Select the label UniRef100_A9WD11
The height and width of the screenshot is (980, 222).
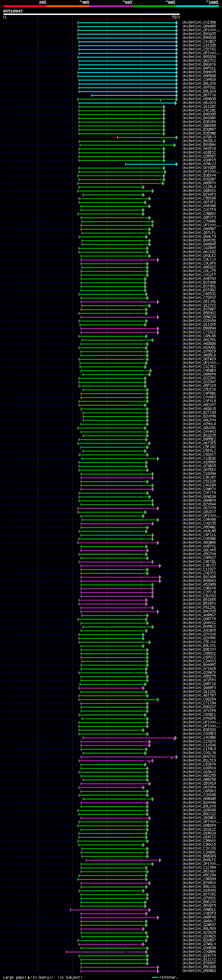(x=199, y=910)
